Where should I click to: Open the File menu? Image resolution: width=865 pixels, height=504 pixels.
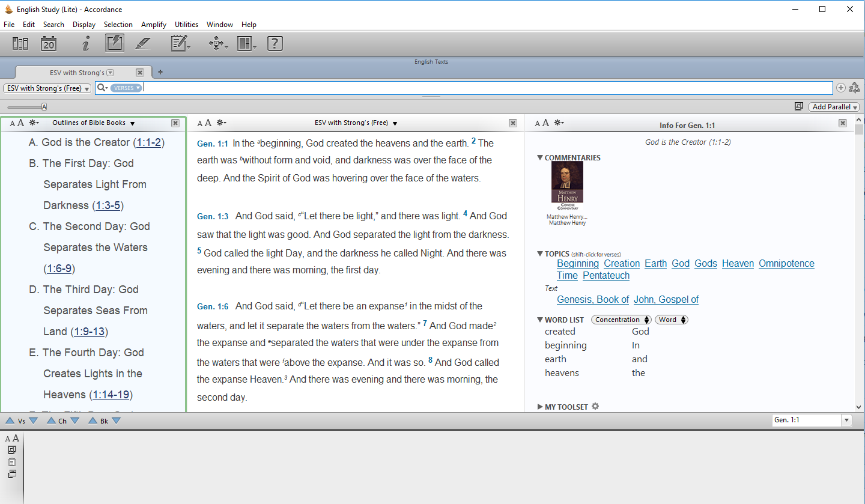coord(9,25)
